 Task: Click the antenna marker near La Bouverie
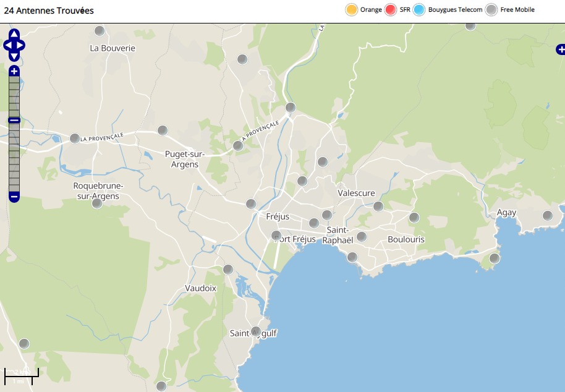pos(100,31)
